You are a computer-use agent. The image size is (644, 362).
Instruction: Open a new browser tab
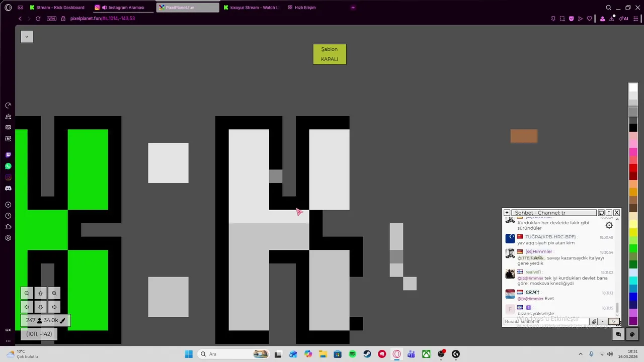click(353, 8)
